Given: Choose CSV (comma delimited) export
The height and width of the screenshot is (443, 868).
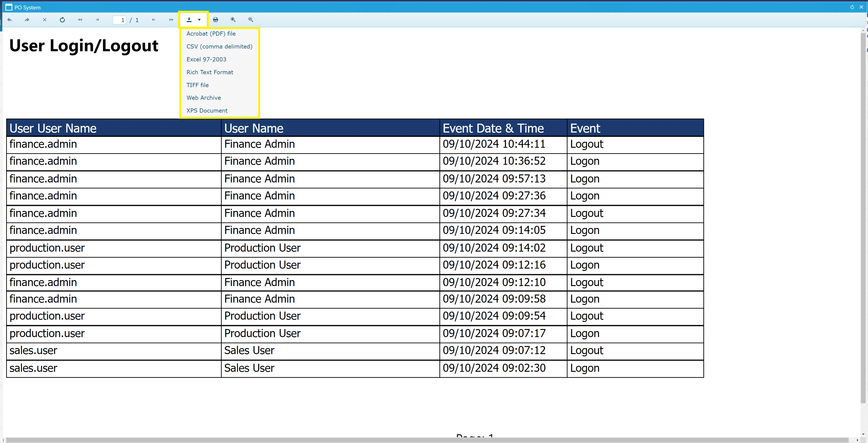Looking at the screenshot, I should pos(219,46).
